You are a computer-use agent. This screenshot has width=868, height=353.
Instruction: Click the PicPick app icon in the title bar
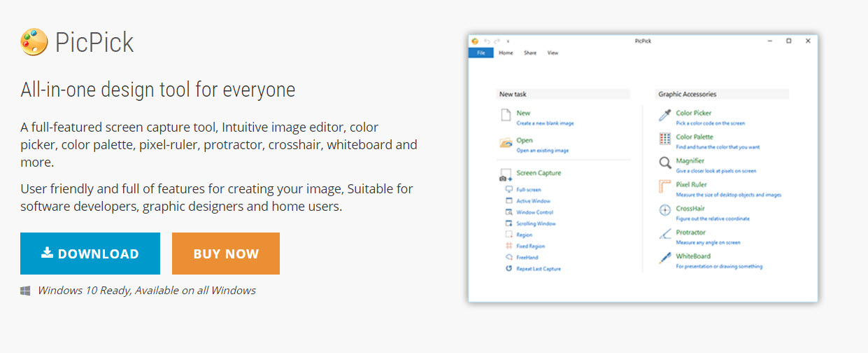[476, 41]
